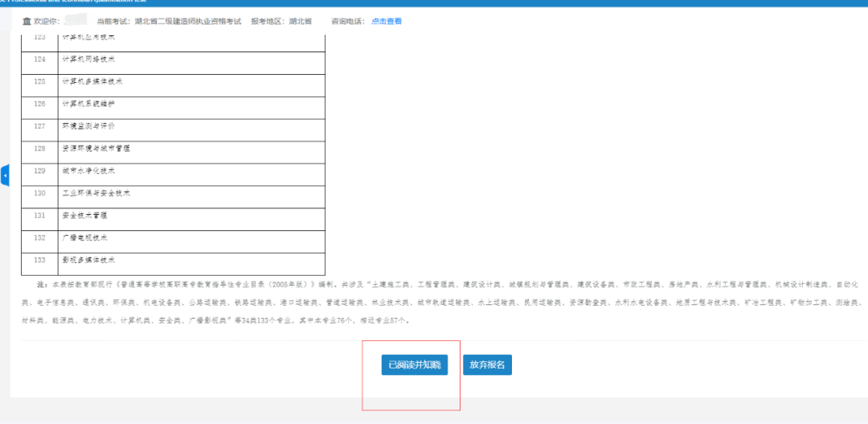Image resolution: width=868 pixels, height=424 pixels.
Task: Click row number 131 in the table
Action: [x=39, y=216]
